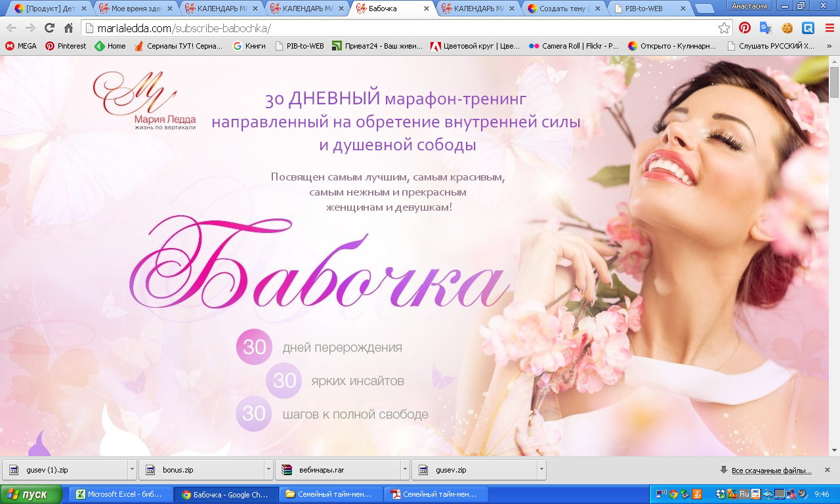The image size is (840, 504).
Task: Show hidden bookmarks with the overflow chevron
Action: coord(828,46)
